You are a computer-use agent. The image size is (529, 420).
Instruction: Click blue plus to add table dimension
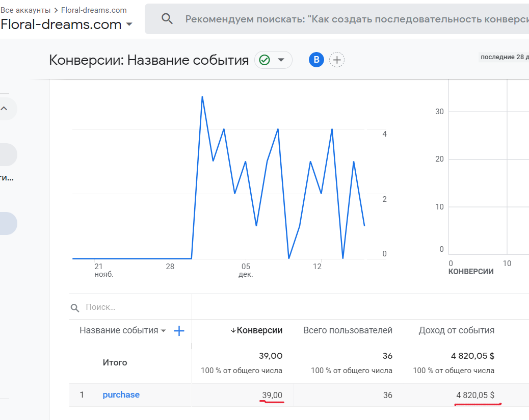[x=179, y=331]
